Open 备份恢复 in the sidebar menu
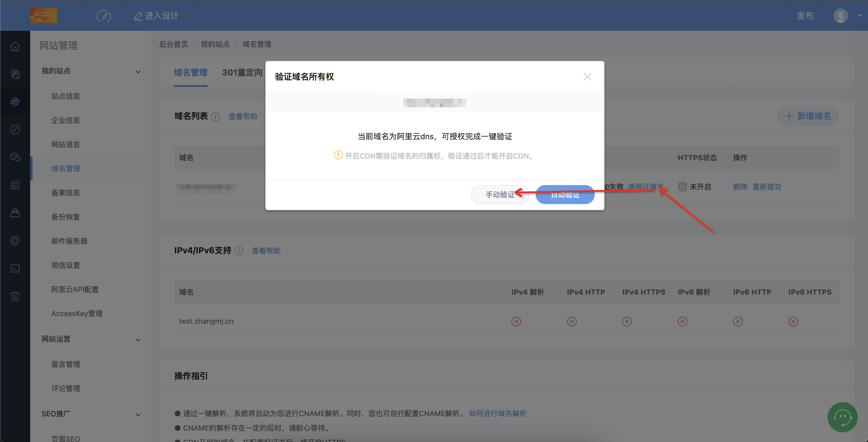Image resolution: width=868 pixels, height=442 pixels. pos(66,217)
